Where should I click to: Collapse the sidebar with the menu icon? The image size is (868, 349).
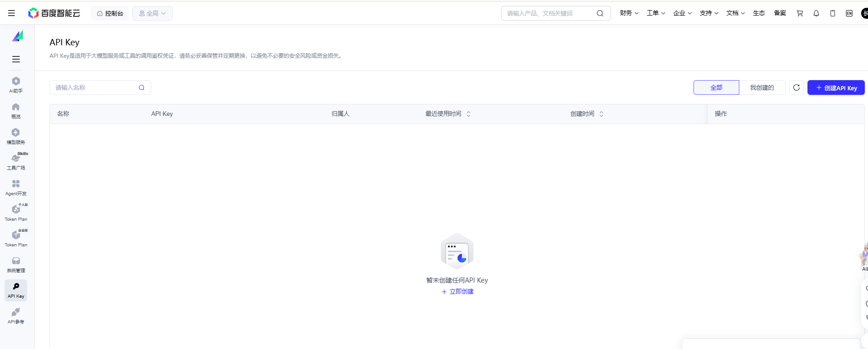coord(16,59)
